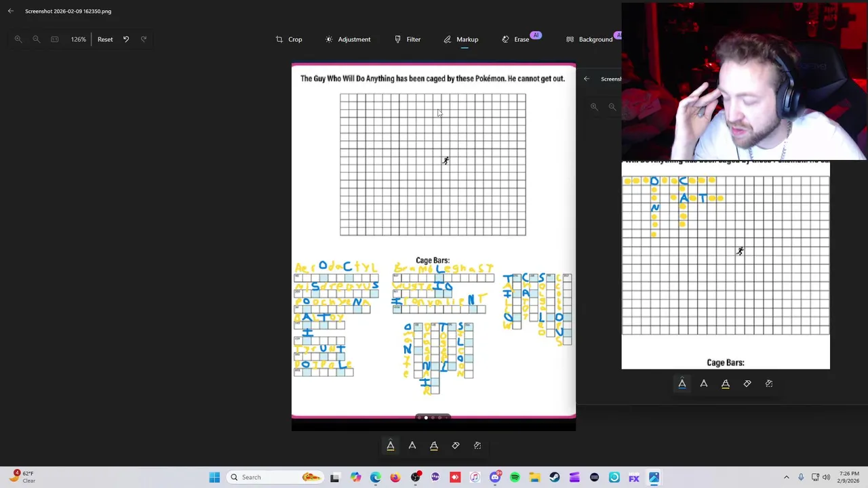868x488 pixels.
Task: Open the Photos app icon on the taskbar
Action: [x=654, y=477]
